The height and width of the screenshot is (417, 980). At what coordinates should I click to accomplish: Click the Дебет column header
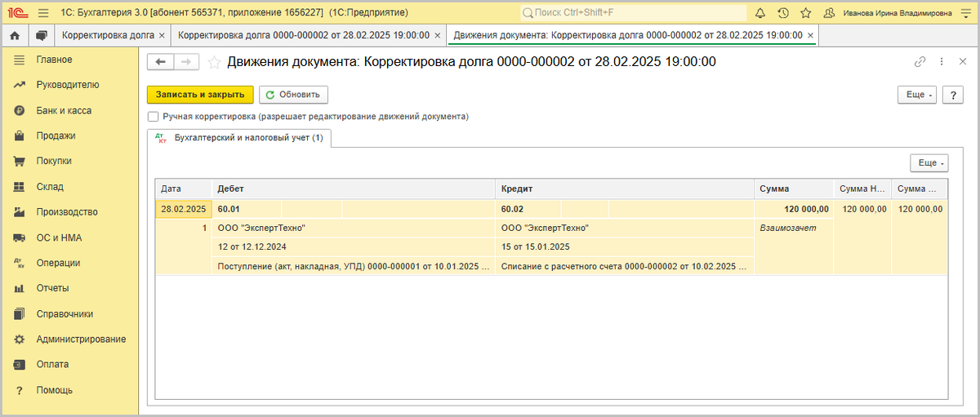pos(354,189)
